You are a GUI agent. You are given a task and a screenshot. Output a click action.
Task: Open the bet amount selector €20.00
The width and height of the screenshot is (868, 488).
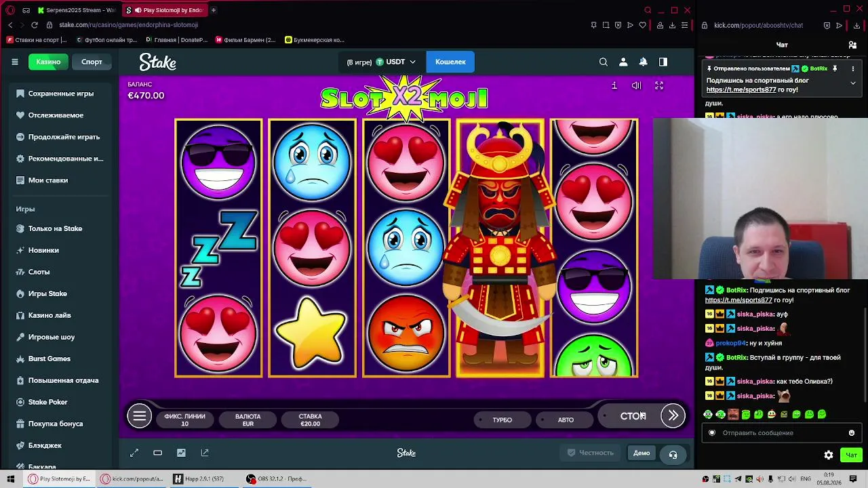311,420
